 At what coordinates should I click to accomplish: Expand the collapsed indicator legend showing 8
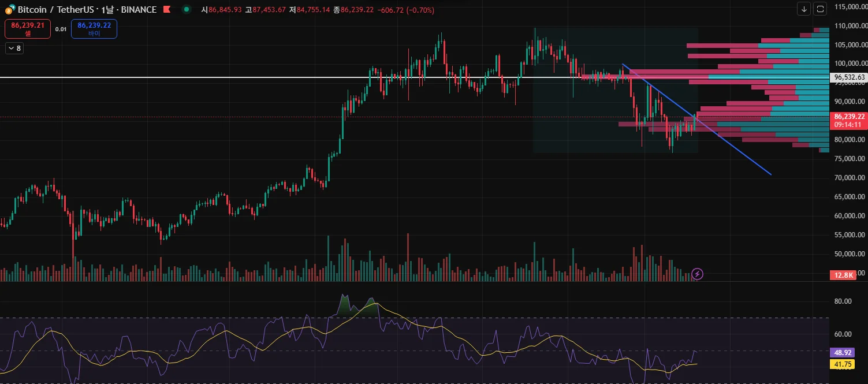click(x=14, y=49)
